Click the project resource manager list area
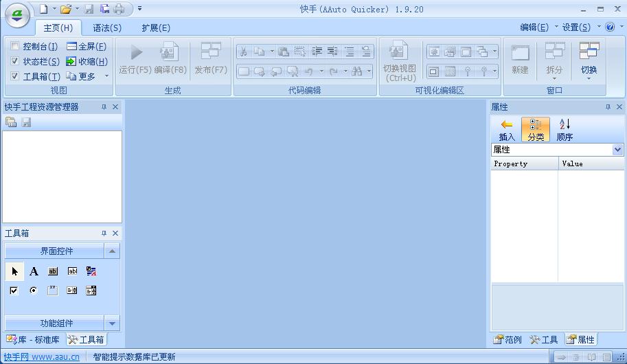This screenshot has width=627, height=364. pos(62,177)
